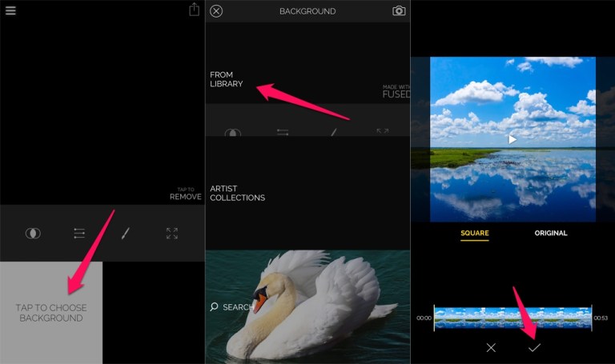This screenshot has height=364, width=615.
Task: Tap the Search option over swan image
Action: click(231, 307)
